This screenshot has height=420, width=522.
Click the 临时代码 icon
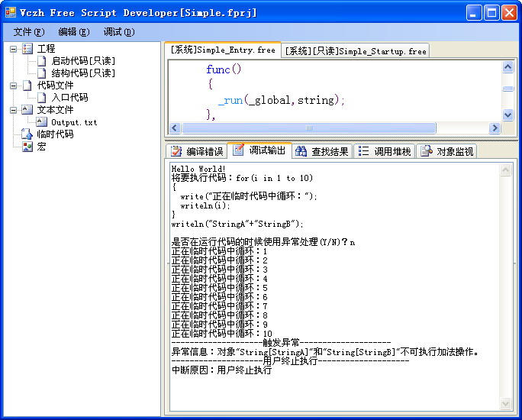(27, 134)
